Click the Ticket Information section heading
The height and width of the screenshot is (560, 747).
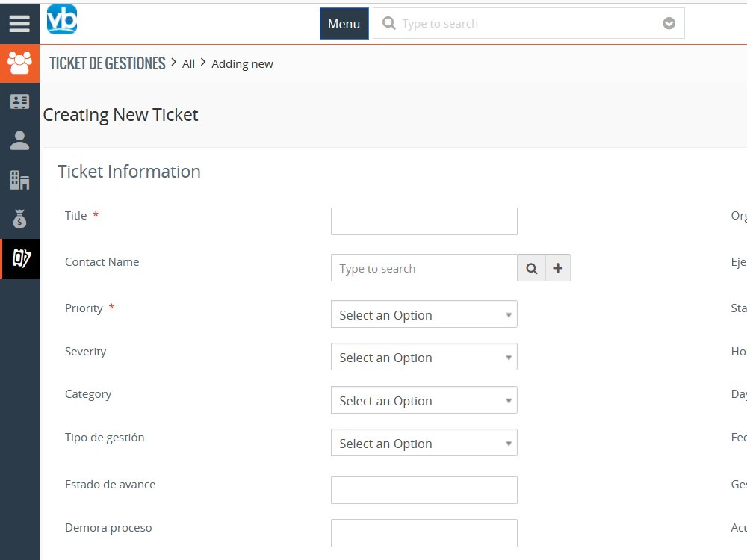tap(129, 172)
